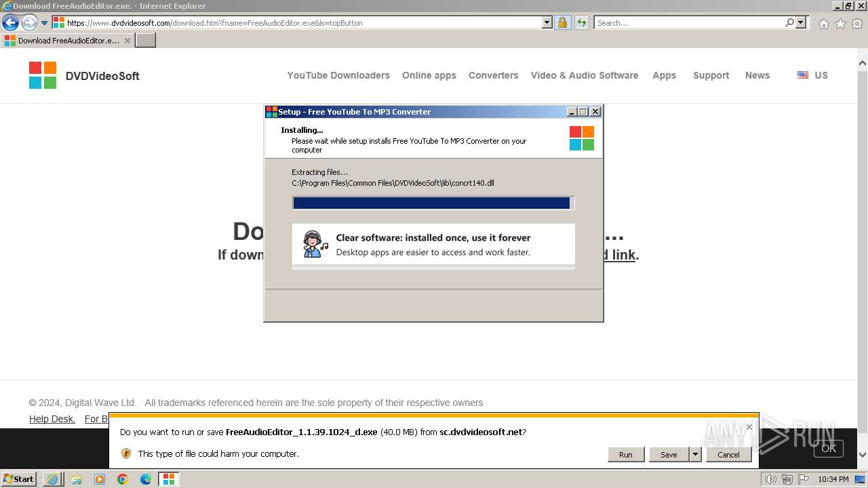Open Converters menu

click(493, 75)
